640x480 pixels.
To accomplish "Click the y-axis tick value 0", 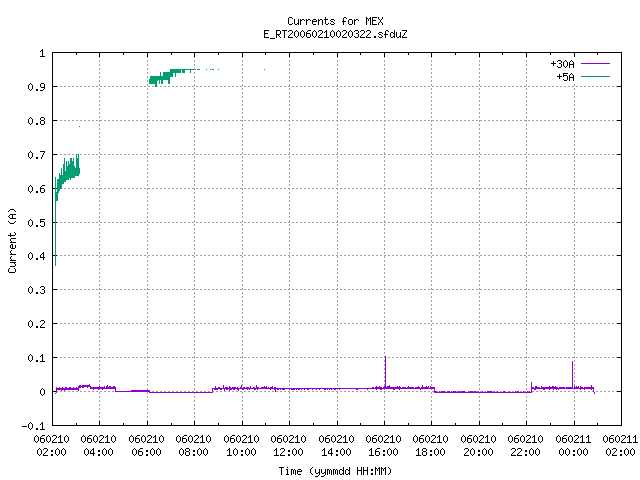I will (x=42, y=392).
